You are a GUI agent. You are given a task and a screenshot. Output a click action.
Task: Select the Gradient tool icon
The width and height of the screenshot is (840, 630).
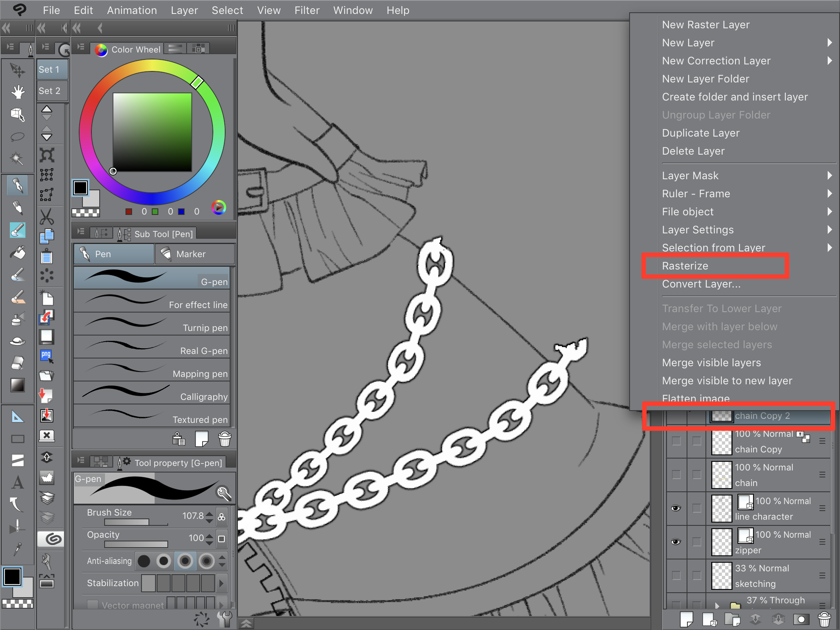17,385
